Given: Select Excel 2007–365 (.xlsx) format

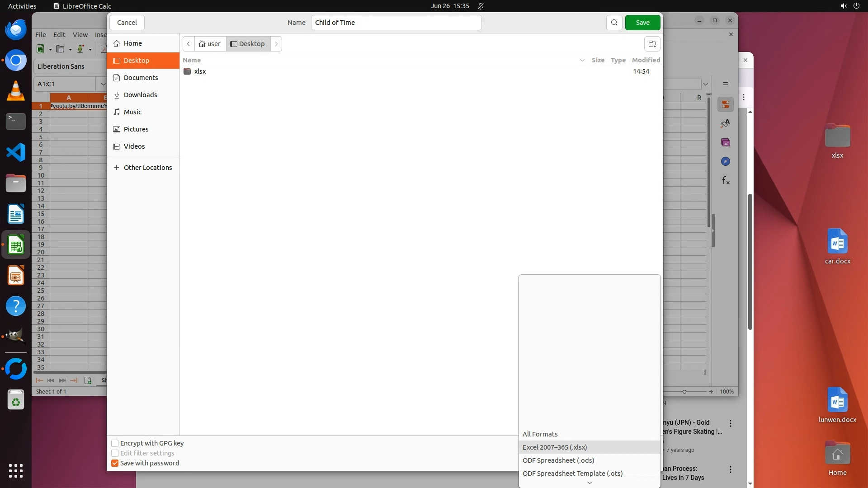Looking at the screenshot, I should (x=555, y=447).
